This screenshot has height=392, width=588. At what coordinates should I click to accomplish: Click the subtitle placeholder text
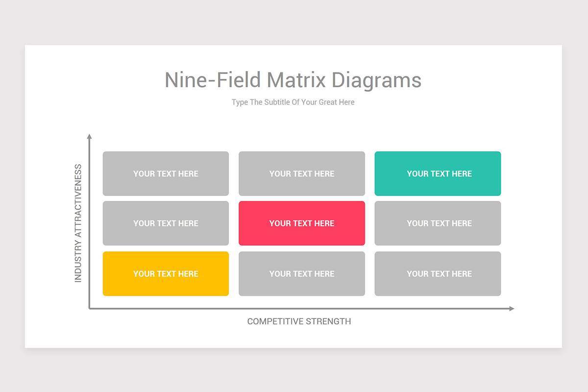pyautogui.click(x=293, y=102)
